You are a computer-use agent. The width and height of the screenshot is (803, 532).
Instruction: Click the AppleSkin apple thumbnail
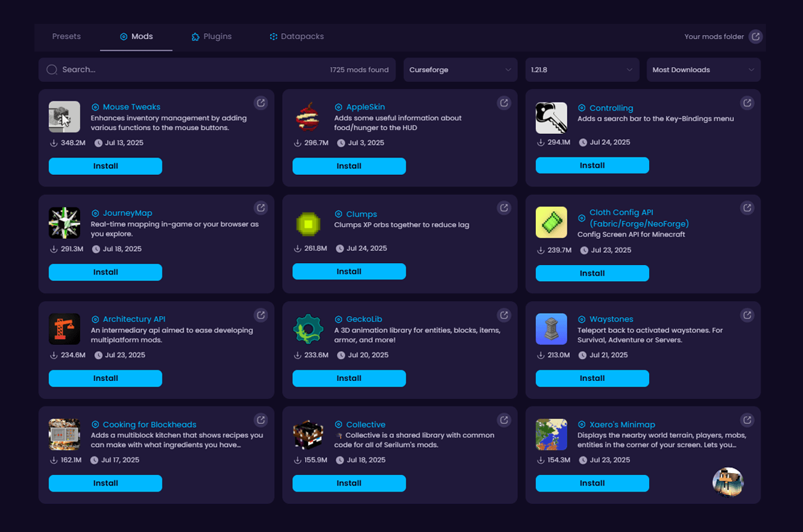pyautogui.click(x=308, y=117)
